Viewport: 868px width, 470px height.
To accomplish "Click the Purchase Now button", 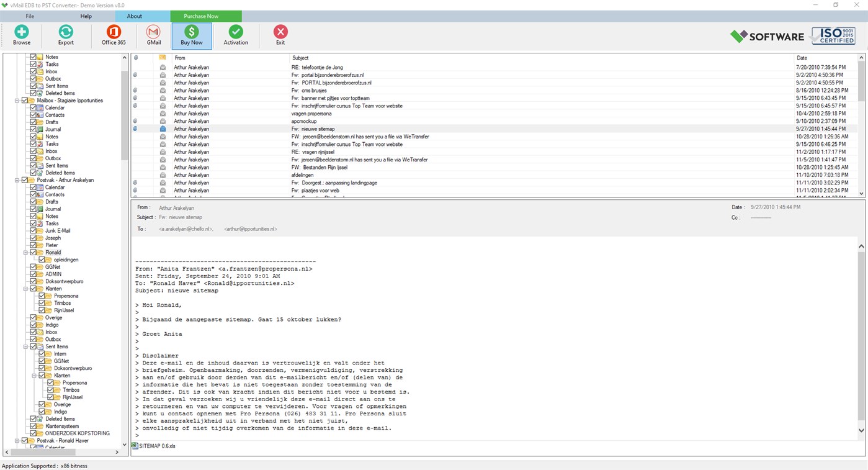I will pos(200,16).
